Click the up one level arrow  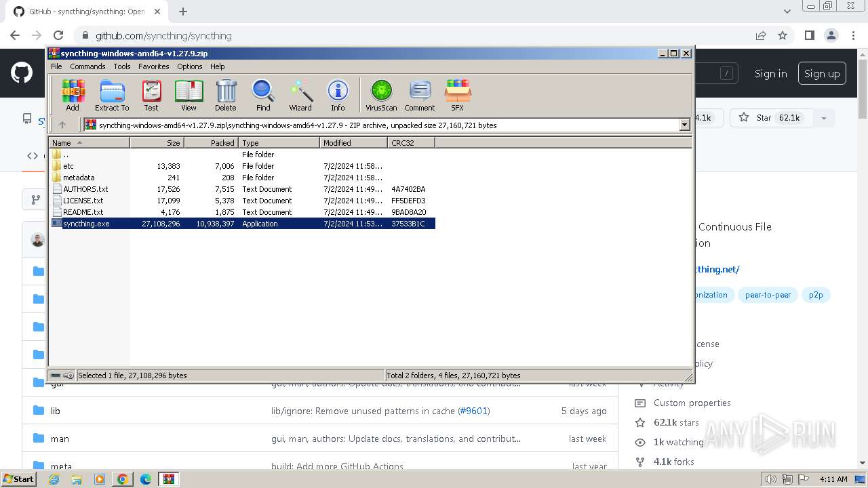point(62,125)
